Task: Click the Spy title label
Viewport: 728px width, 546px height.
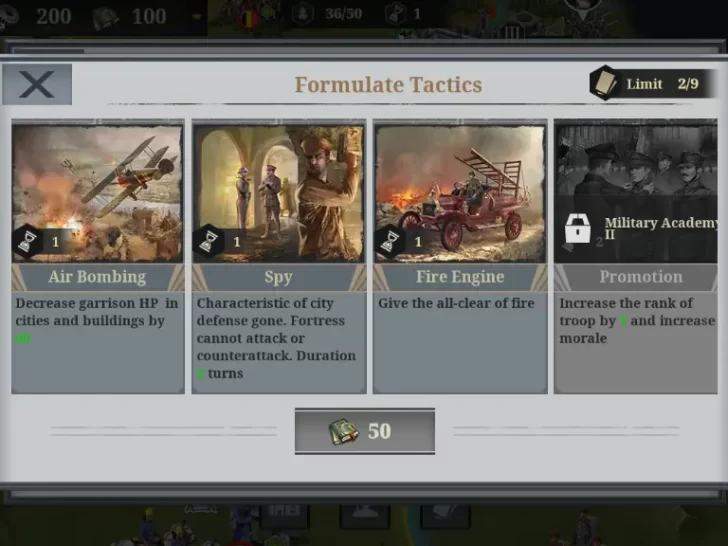Action: (279, 277)
